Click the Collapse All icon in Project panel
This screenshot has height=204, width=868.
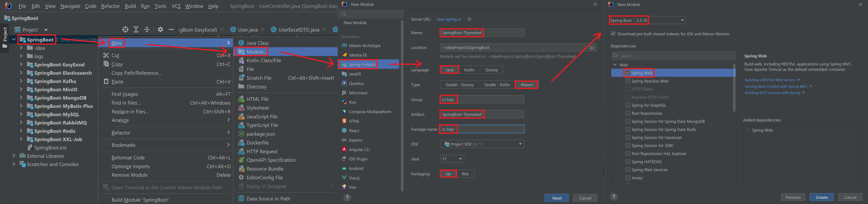147,30
